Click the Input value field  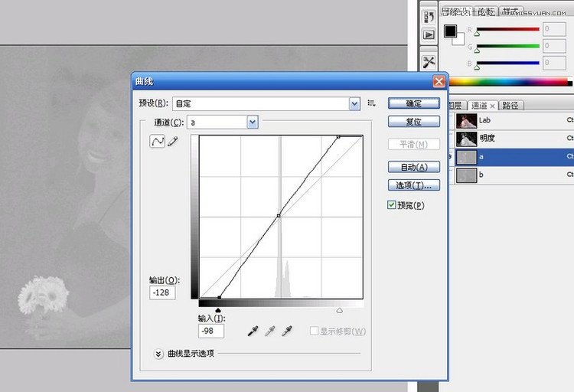click(x=211, y=331)
